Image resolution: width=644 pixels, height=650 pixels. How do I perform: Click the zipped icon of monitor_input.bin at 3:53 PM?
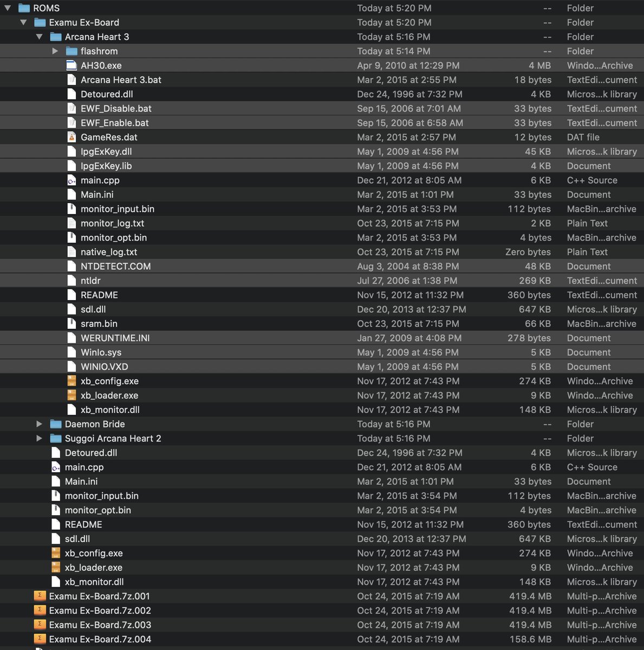[x=71, y=209]
